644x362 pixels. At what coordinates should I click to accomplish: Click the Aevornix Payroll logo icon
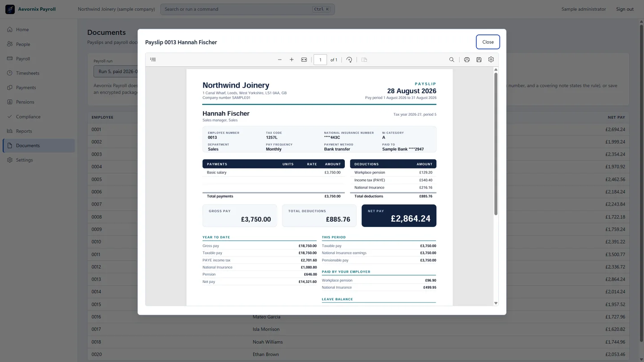point(10,9)
